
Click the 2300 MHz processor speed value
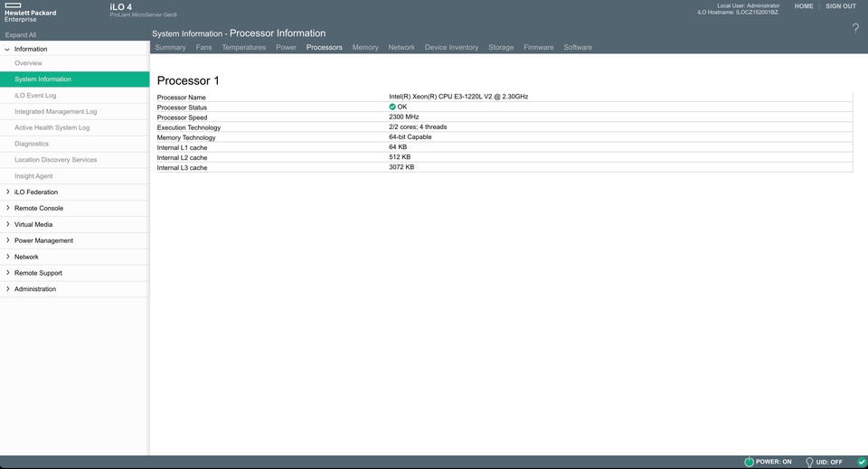(x=403, y=117)
